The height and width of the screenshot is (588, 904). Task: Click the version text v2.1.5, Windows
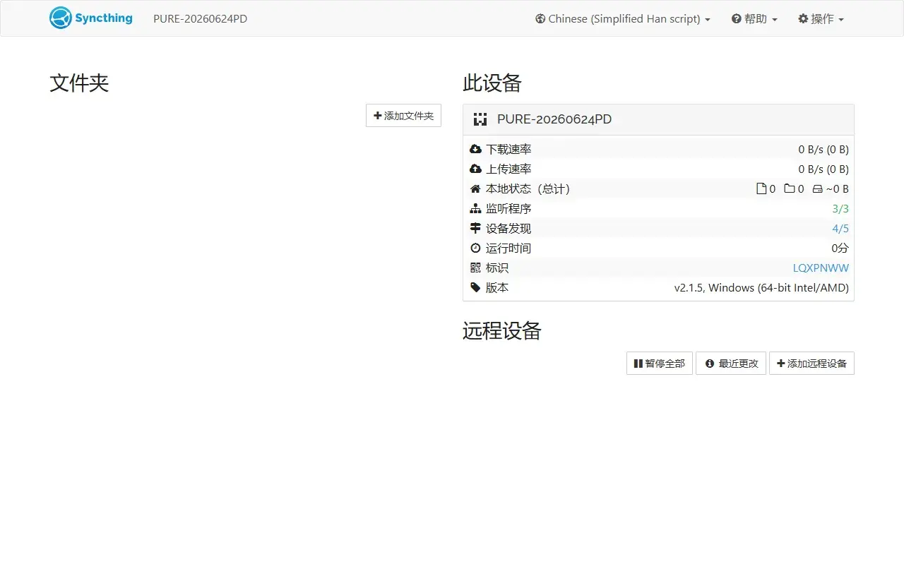click(761, 288)
